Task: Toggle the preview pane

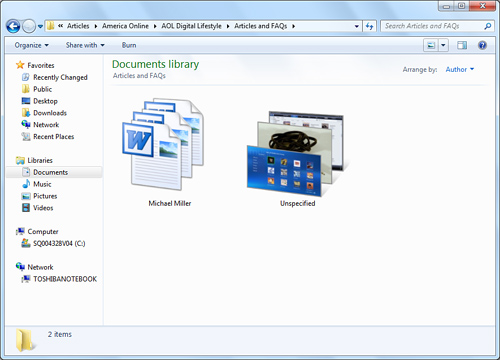Action: click(x=462, y=45)
